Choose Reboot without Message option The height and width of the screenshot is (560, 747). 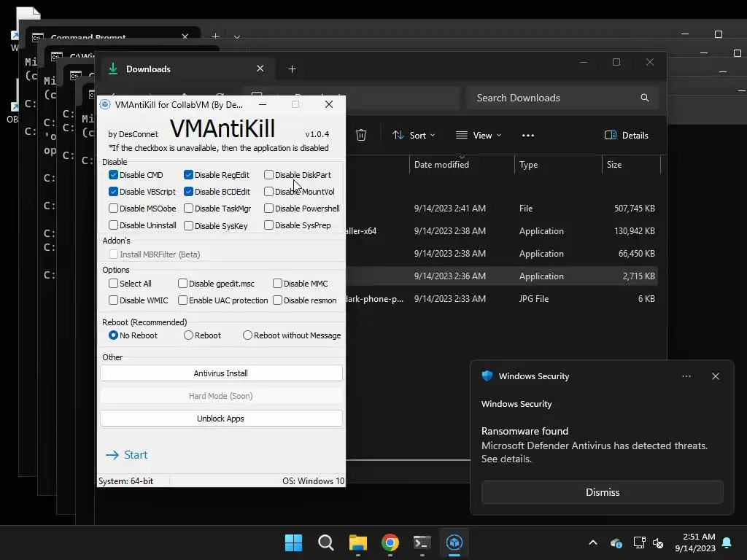[x=247, y=335]
